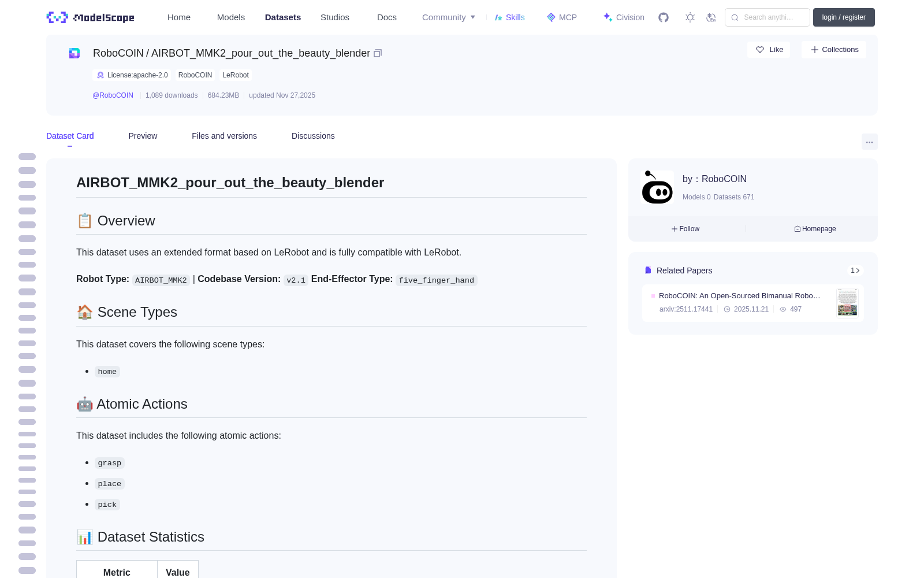The width and height of the screenshot is (924, 578).
Task: Click the MCP diamond icon
Action: [551, 17]
